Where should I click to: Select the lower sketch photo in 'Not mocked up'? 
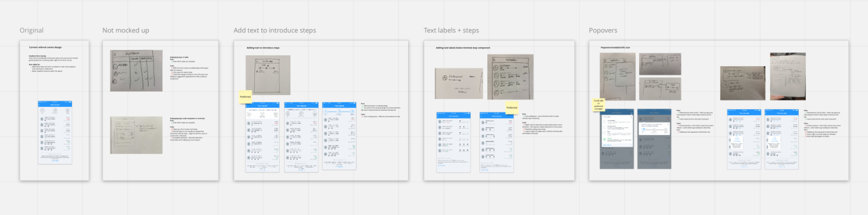pyautogui.click(x=136, y=135)
